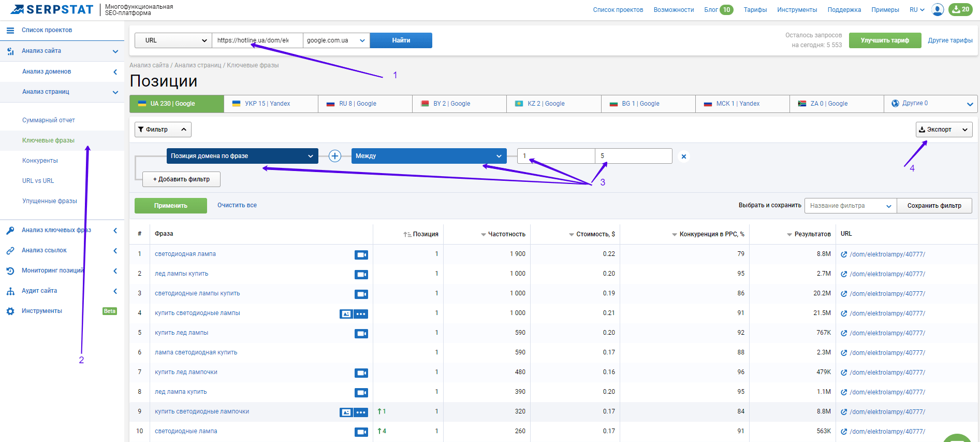Click the hamburger icon beside Список проектов
Viewport: 980px width, 442px height.
pos(10,31)
